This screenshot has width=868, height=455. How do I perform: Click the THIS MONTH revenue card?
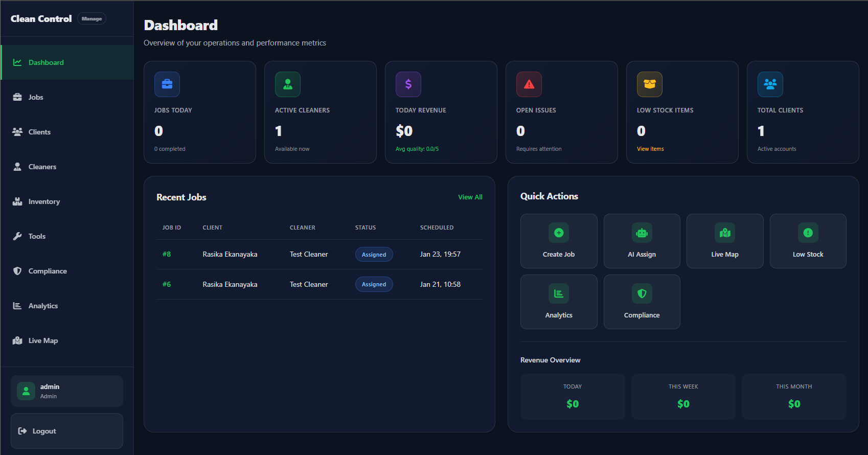(x=794, y=397)
